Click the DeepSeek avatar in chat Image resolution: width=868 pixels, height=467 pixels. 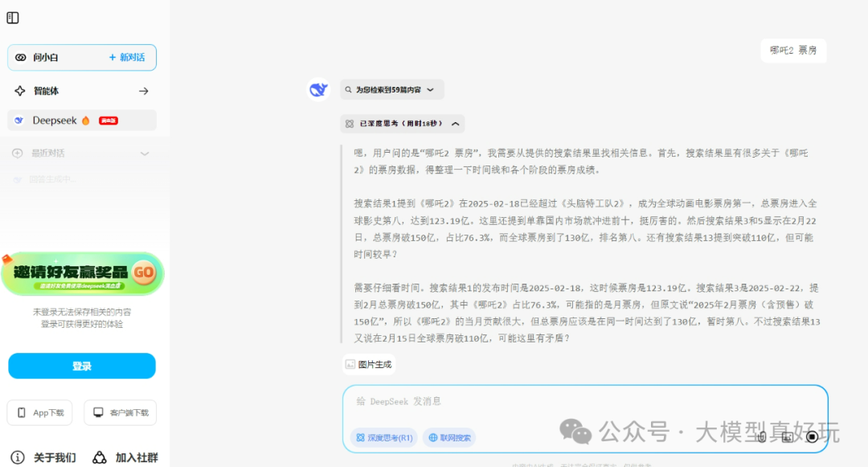click(x=318, y=90)
